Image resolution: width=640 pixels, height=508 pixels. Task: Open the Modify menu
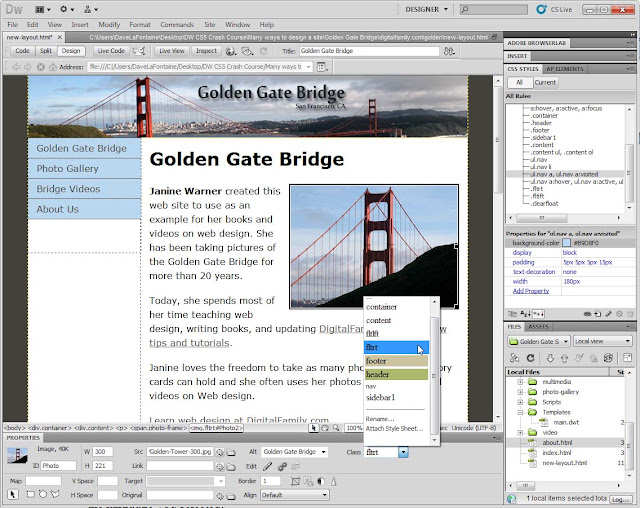pyautogui.click(x=109, y=24)
